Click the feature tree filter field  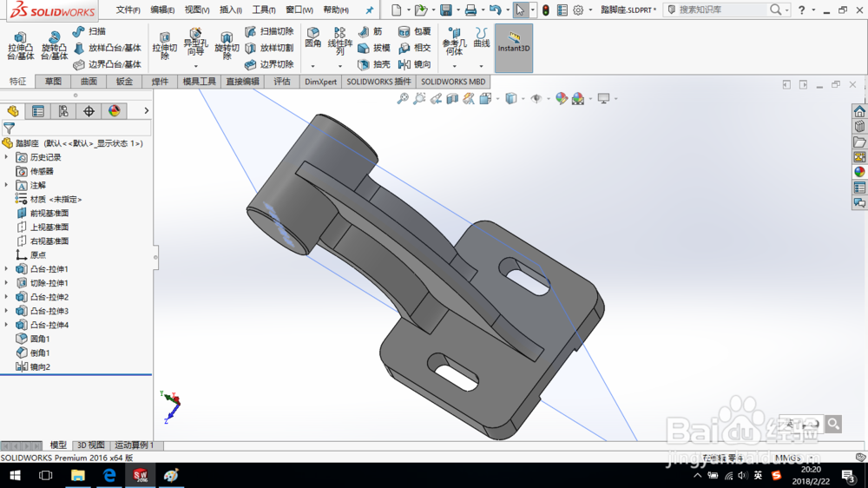point(76,129)
